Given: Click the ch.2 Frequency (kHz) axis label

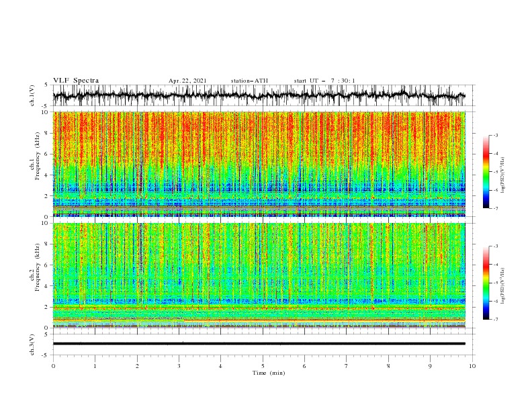Looking at the screenshot, I should pos(35,267).
